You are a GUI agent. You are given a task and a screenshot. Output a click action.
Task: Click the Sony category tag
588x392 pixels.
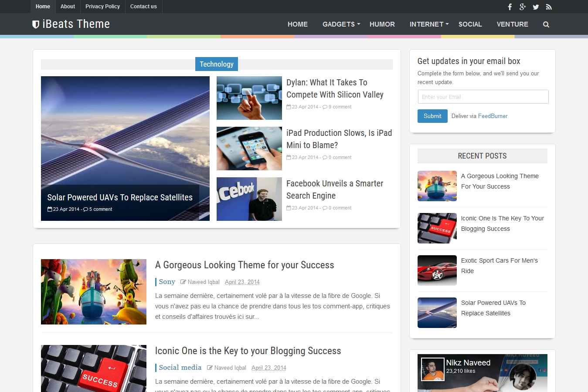167,282
